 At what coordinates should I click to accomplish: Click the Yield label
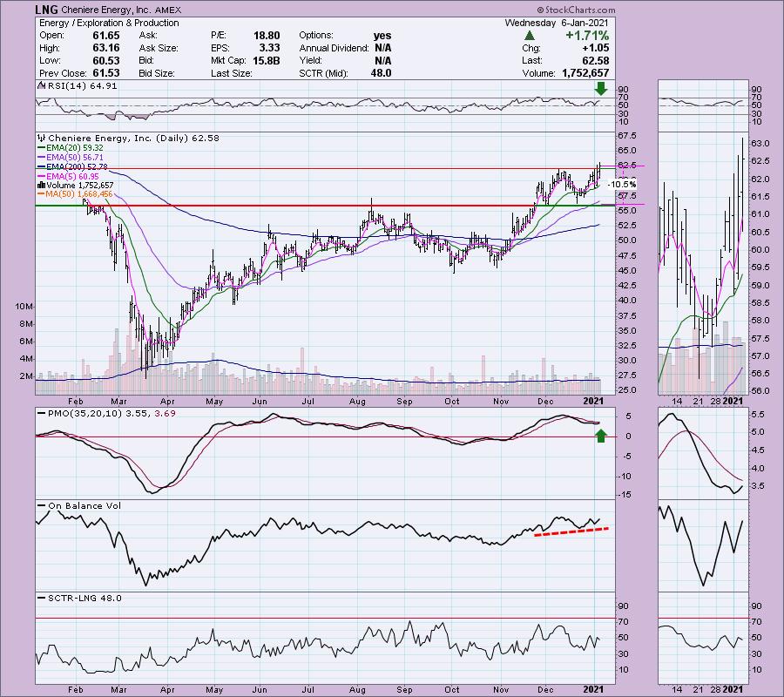click(310, 60)
